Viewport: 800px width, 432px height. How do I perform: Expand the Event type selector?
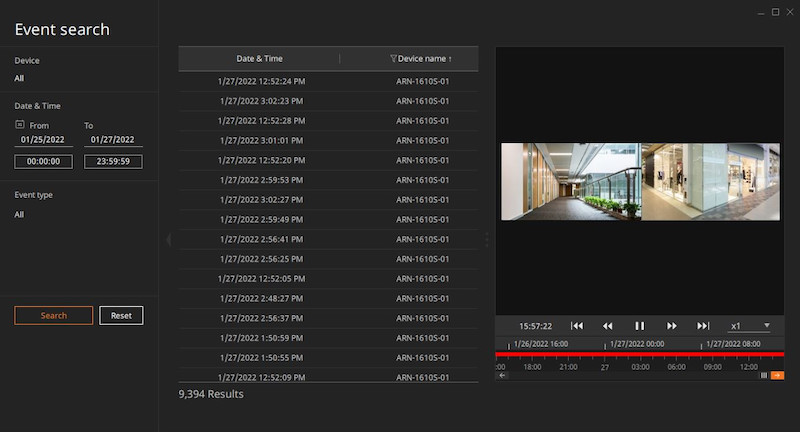click(20, 214)
